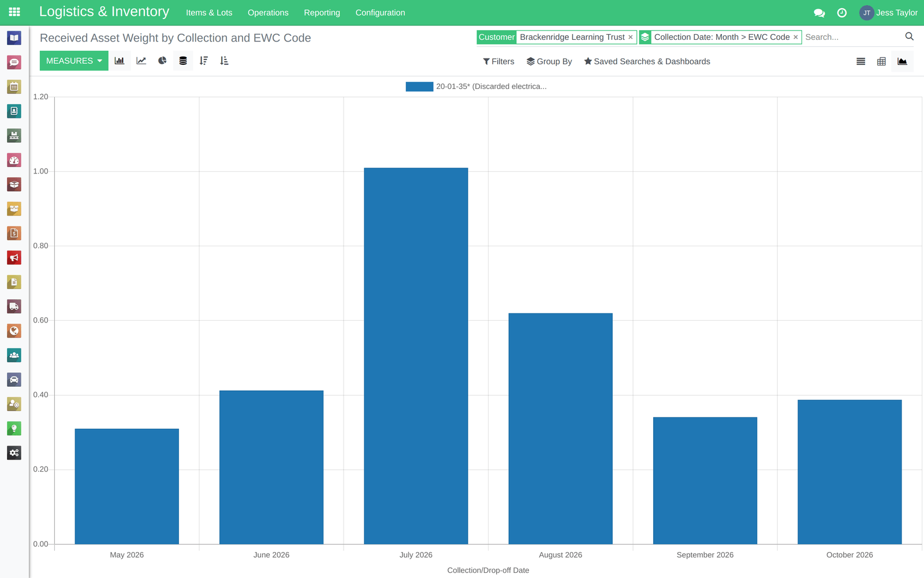The height and width of the screenshot is (578, 924).
Task: Switch to list view
Action: click(860, 61)
